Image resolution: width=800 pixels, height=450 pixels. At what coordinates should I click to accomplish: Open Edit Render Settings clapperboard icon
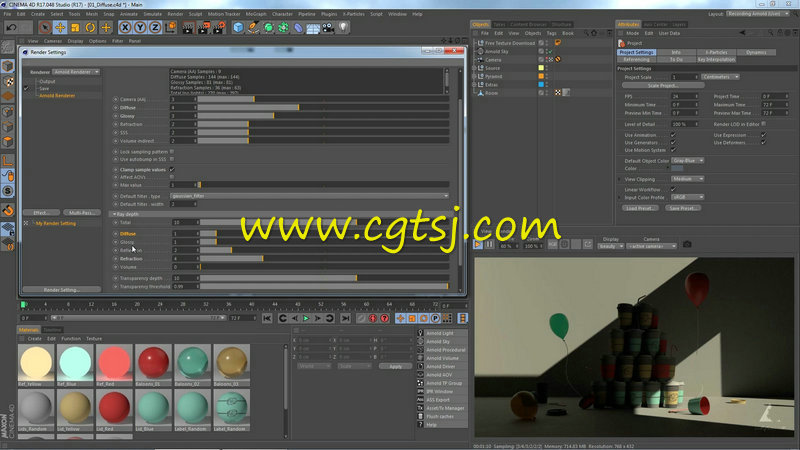coord(218,28)
